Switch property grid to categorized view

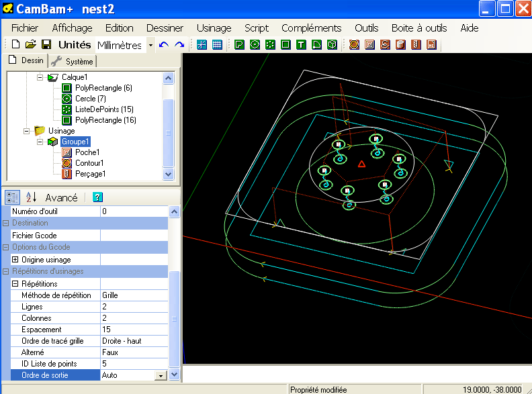pyautogui.click(x=13, y=197)
